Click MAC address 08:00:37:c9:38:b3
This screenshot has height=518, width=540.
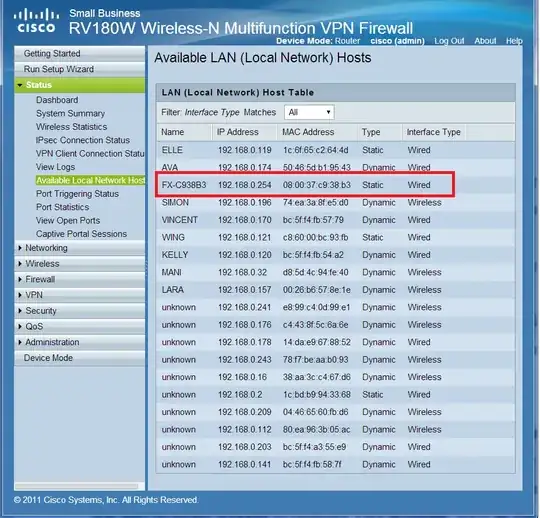point(317,185)
